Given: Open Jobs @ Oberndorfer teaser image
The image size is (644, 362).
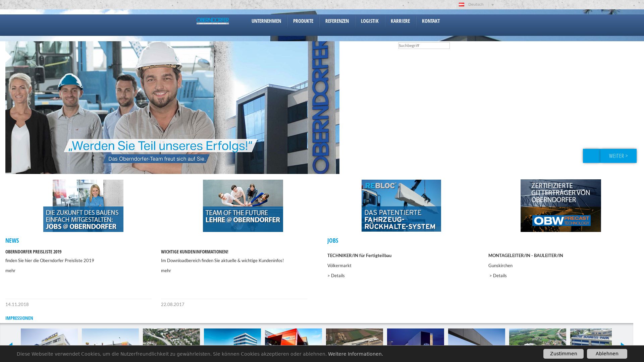Looking at the screenshot, I should tap(83, 206).
